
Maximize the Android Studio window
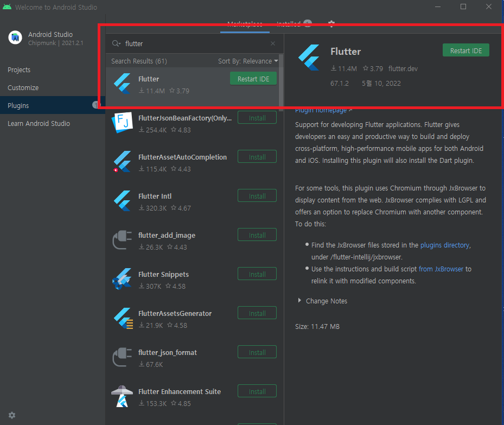coord(463,7)
